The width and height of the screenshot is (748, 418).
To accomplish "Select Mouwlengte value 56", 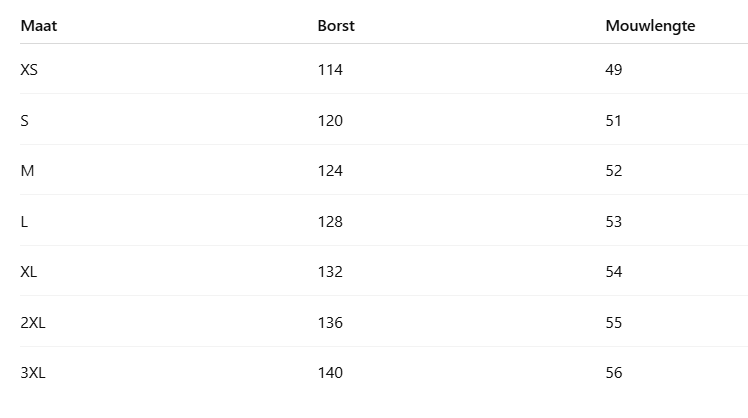I will click(613, 373).
